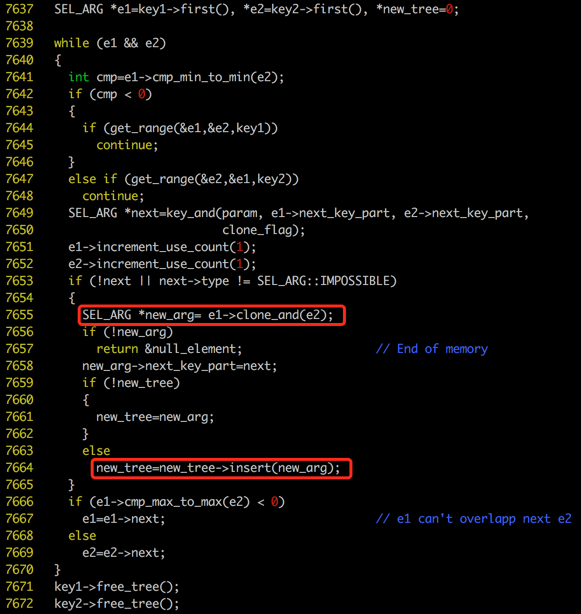Click 'e2=e2->next;' statement

124,553
